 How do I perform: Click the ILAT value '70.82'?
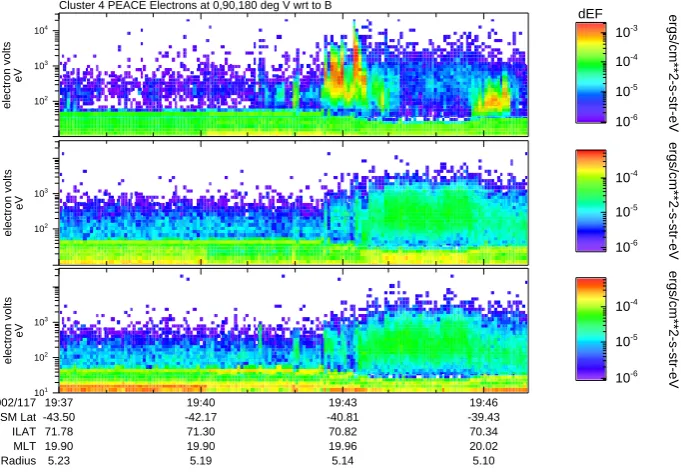tap(343, 432)
